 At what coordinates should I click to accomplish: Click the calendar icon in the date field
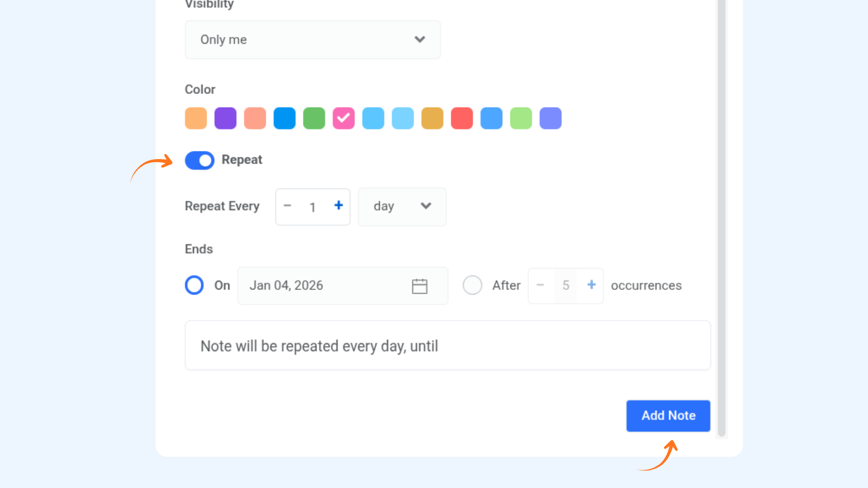420,286
